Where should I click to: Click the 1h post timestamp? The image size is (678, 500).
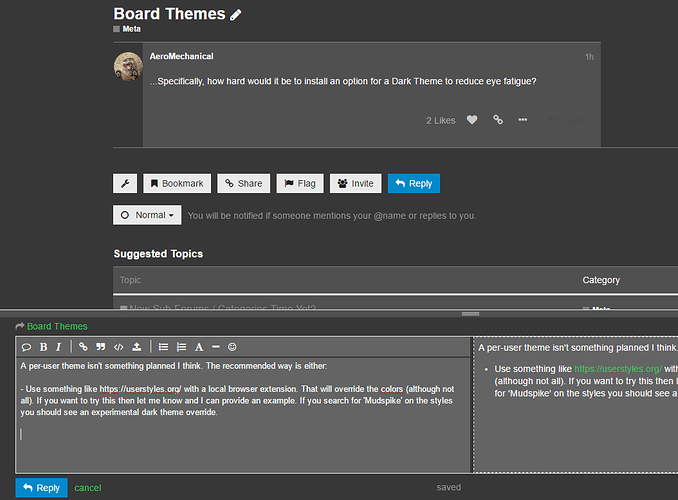[x=589, y=57]
